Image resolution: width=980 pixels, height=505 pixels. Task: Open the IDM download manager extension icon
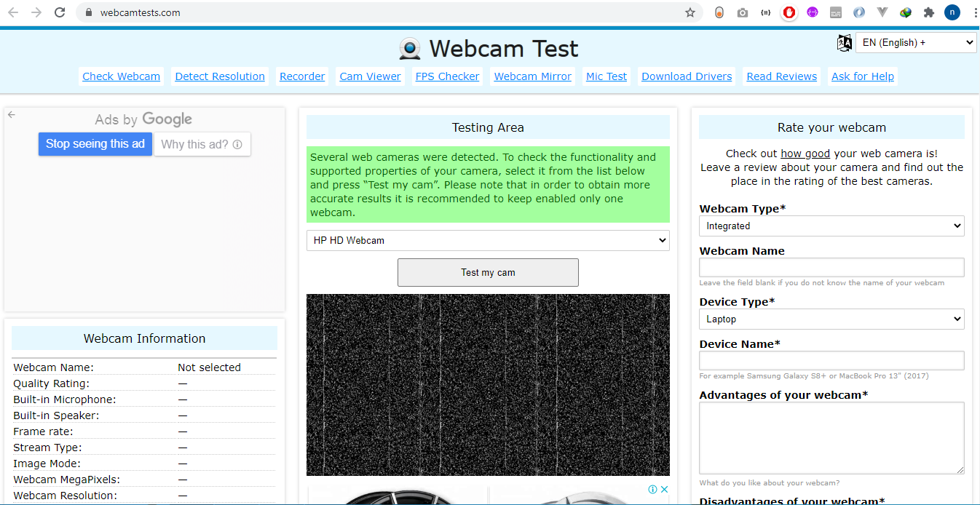click(906, 12)
